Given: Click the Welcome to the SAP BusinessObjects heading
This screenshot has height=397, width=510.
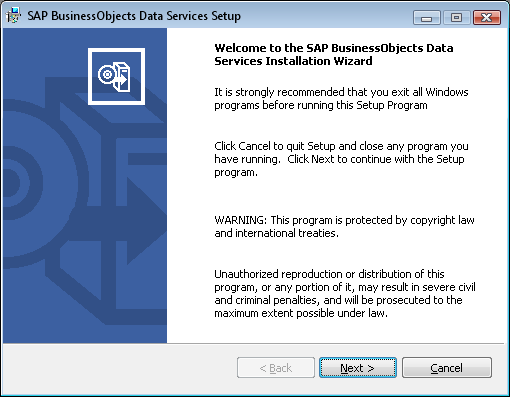Looking at the screenshot, I should pos(334,54).
